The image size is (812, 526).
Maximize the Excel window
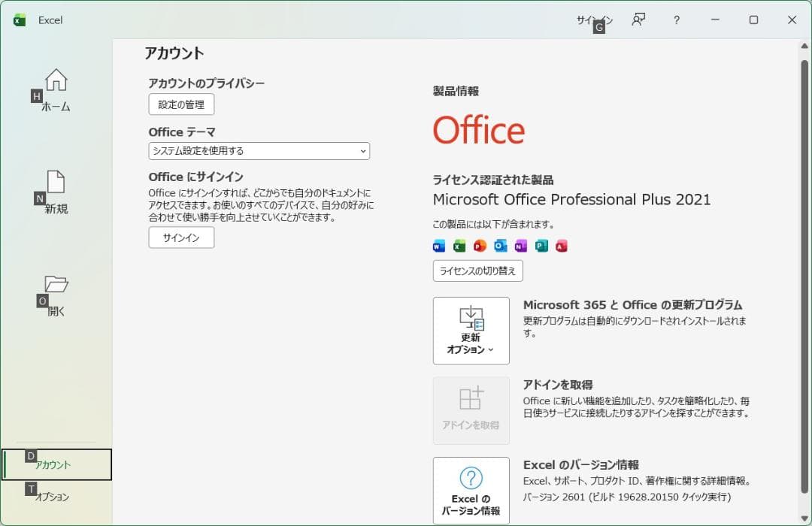pos(753,20)
